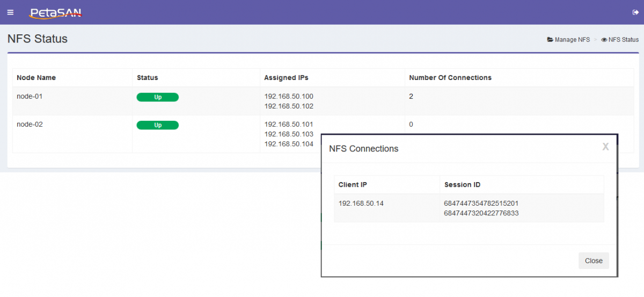This screenshot has height=297, width=644.
Task: Click the Number Of Connections header
Action: (x=450, y=77)
